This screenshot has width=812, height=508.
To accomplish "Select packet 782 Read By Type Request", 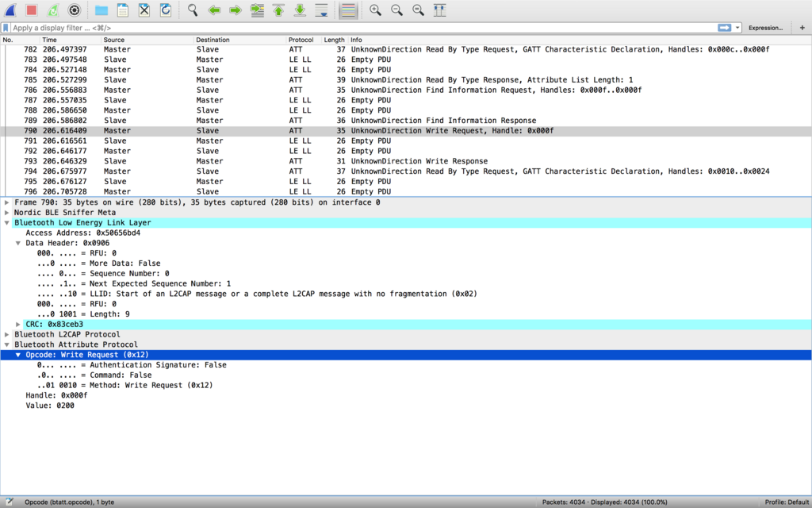I will click(x=406, y=49).
